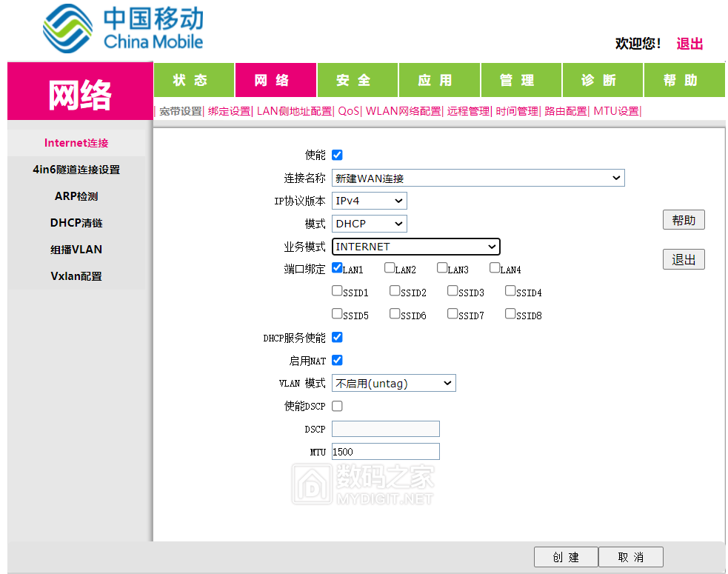Select ARP检测 in the sidebar
This screenshot has height=574, width=728.
pyautogui.click(x=76, y=196)
